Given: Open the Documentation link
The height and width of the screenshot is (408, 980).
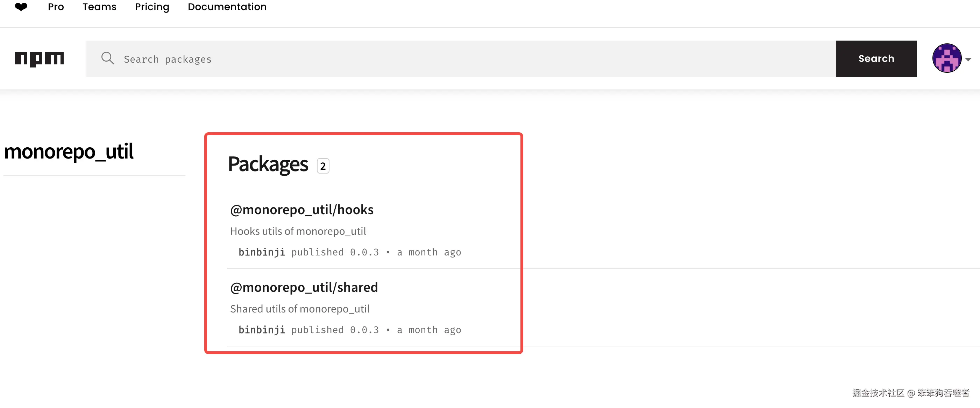Looking at the screenshot, I should click(x=227, y=7).
